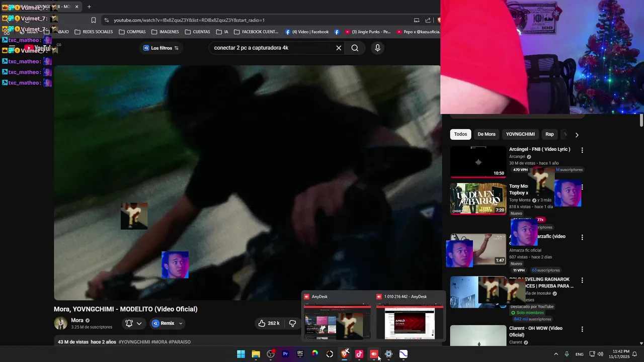Select the AnyDesk window preview

click(x=338, y=316)
